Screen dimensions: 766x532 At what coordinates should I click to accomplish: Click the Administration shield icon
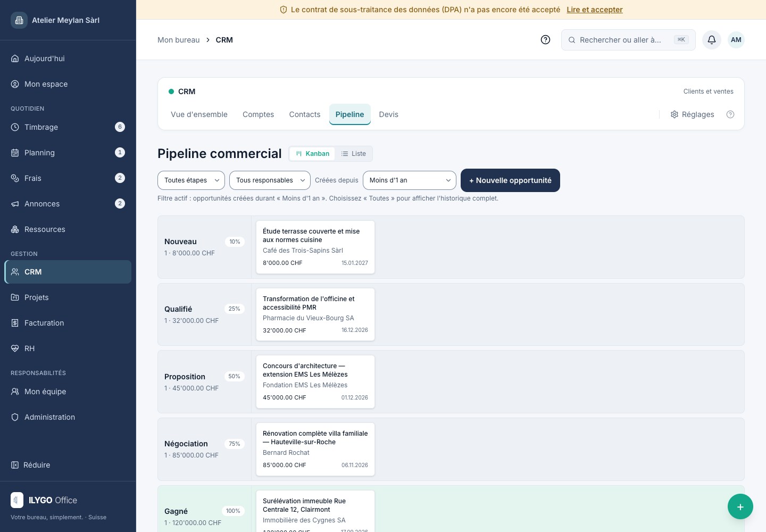tap(15, 417)
